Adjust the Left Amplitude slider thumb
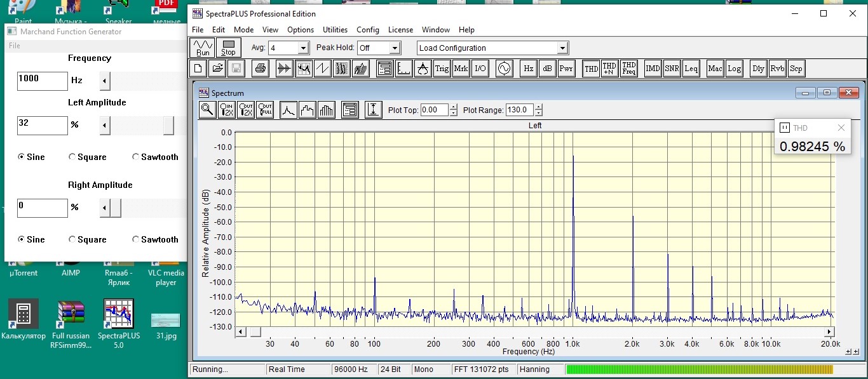 (x=168, y=126)
